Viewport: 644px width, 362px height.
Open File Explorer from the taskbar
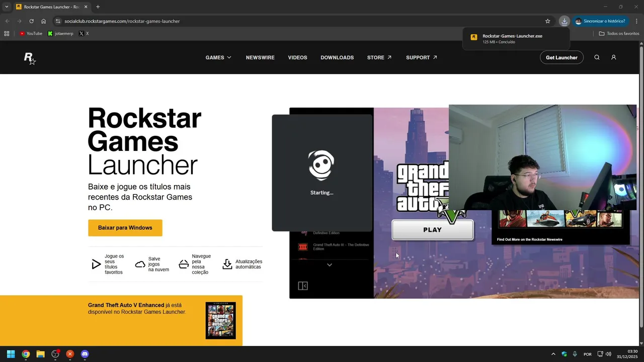click(40, 354)
